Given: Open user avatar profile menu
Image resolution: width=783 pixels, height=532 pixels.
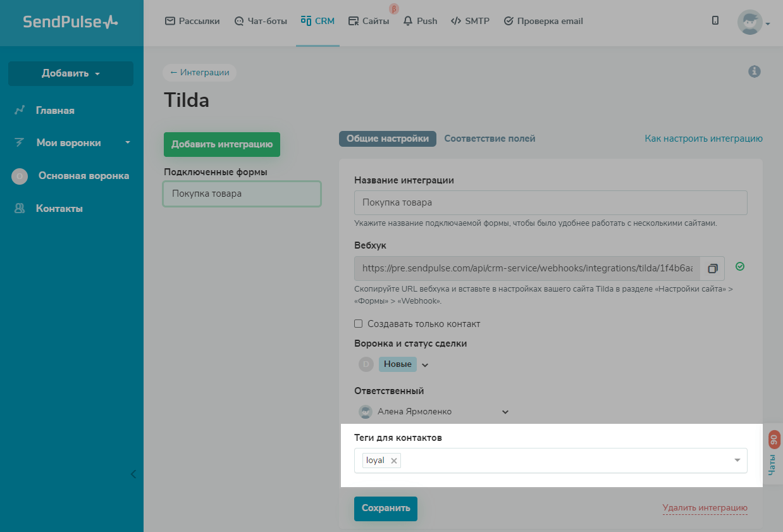Looking at the screenshot, I should tap(753, 23).
